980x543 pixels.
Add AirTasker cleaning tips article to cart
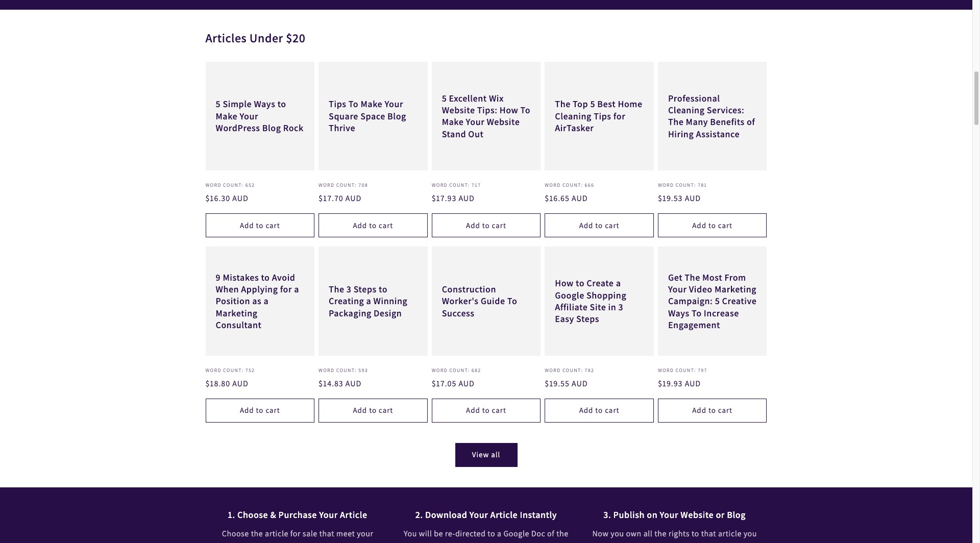(599, 226)
